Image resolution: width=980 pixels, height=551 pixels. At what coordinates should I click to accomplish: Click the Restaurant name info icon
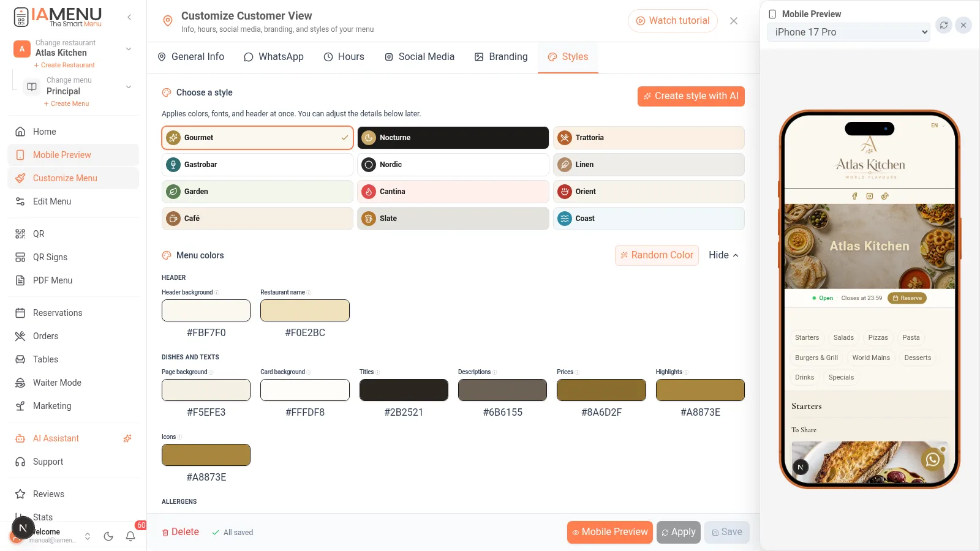click(309, 293)
